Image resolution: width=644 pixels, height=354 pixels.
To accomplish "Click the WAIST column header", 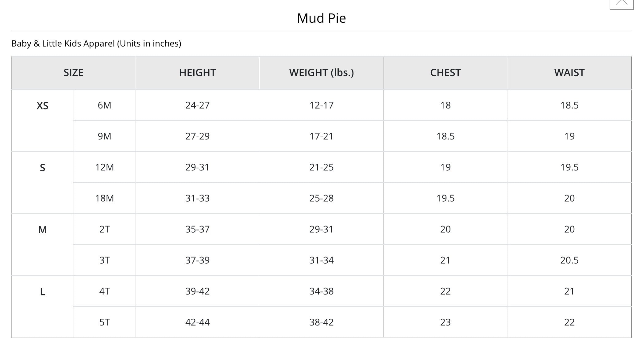I will click(x=569, y=73).
